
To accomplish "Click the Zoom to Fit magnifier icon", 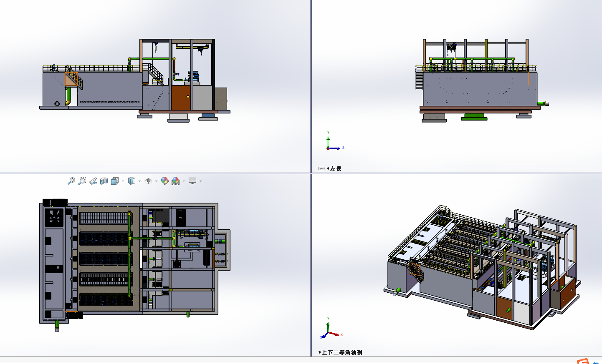I will (x=71, y=181).
